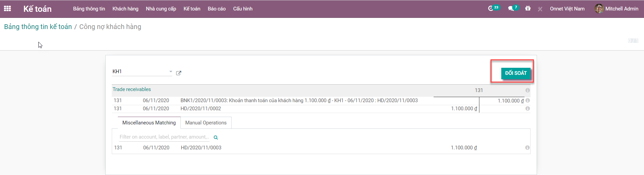Viewport: 644px width, 175px height.
Task: Click info icon on the HD/2020/11/0003 row
Action: (527, 148)
